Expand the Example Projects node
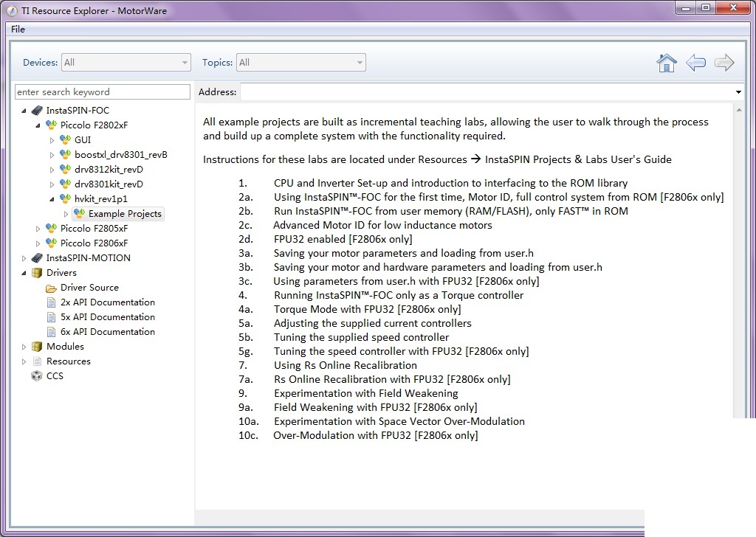The image size is (756, 537). click(x=66, y=214)
